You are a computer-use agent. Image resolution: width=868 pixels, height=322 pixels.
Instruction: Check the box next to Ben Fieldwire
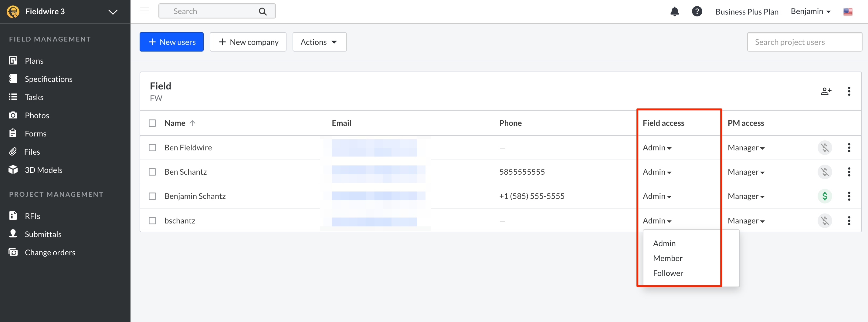pyautogui.click(x=152, y=148)
